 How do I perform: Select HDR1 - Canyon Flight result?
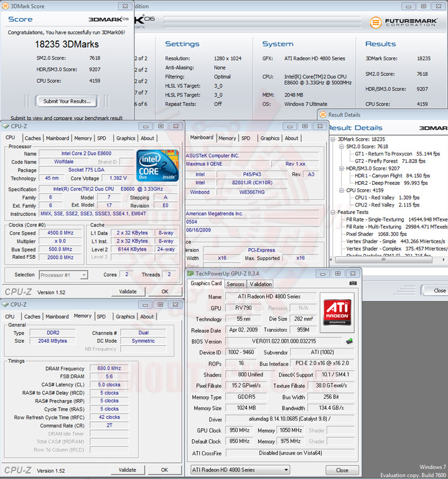(393, 175)
